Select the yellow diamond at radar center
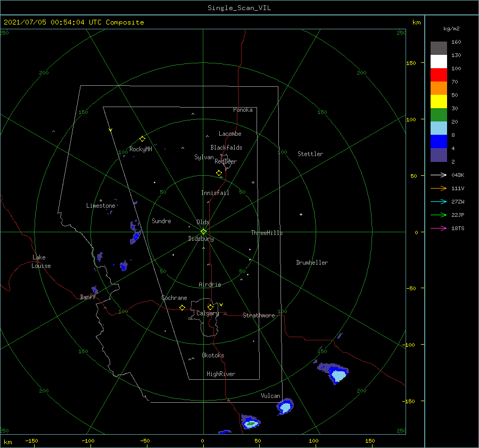 tap(203, 232)
